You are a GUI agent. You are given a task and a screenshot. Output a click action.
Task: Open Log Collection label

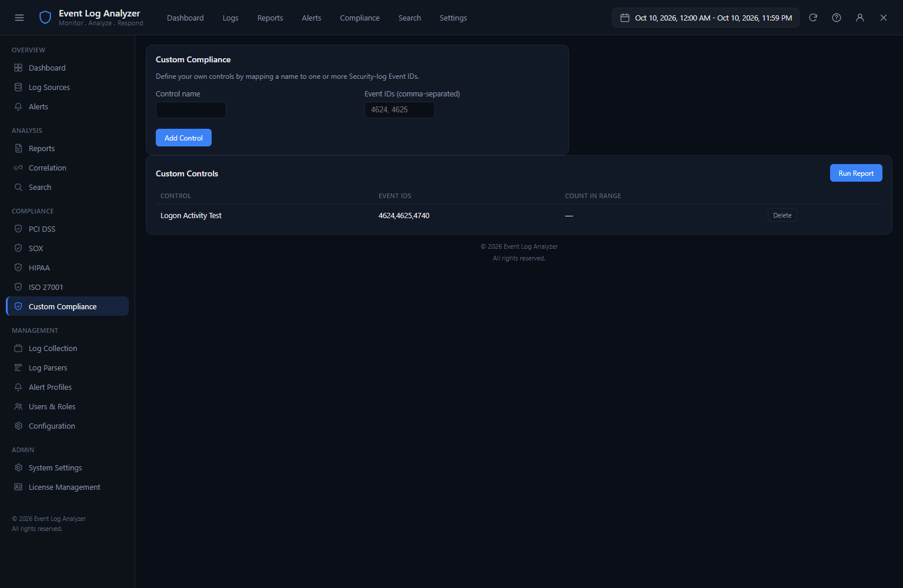(53, 348)
